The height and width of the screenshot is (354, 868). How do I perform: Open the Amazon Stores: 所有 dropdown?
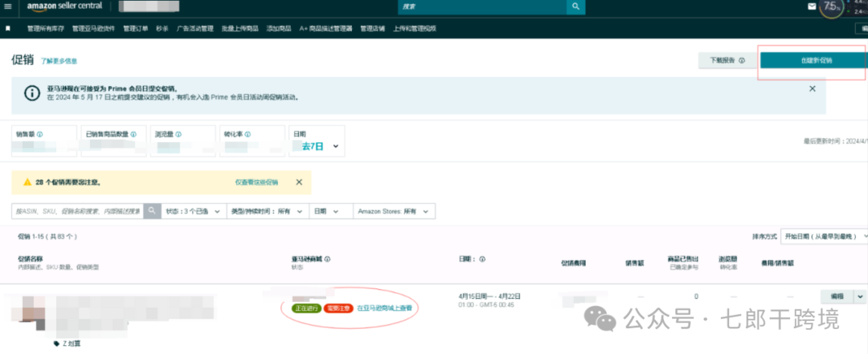click(x=394, y=211)
